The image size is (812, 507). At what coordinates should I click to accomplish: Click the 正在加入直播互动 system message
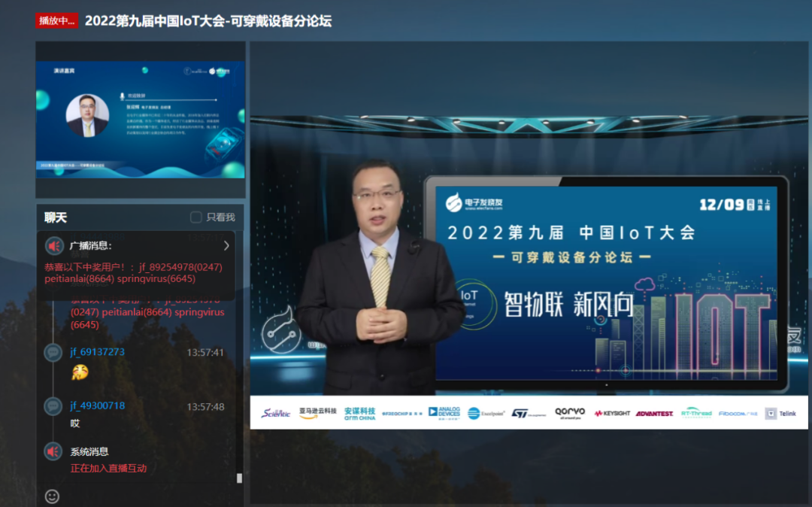109,468
